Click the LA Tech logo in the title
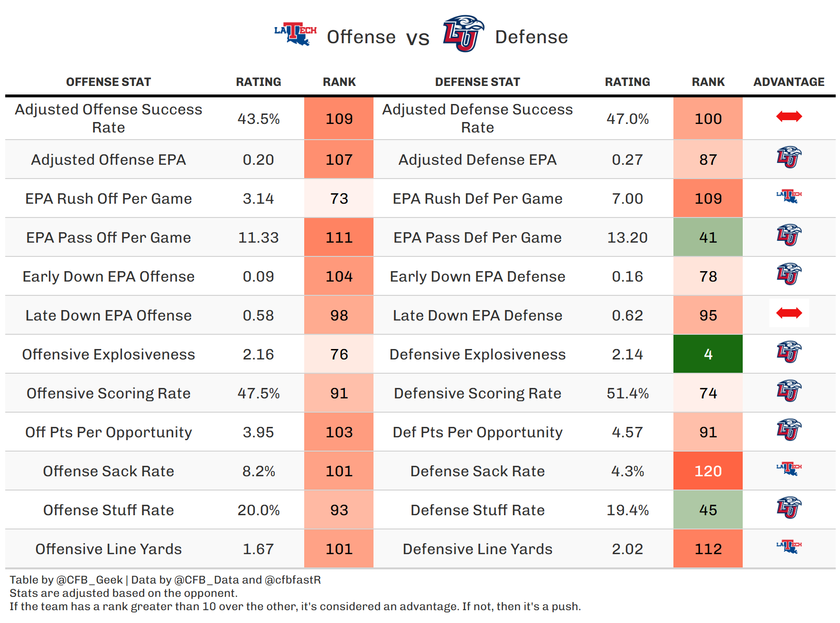The height and width of the screenshot is (623, 840). coord(295,34)
